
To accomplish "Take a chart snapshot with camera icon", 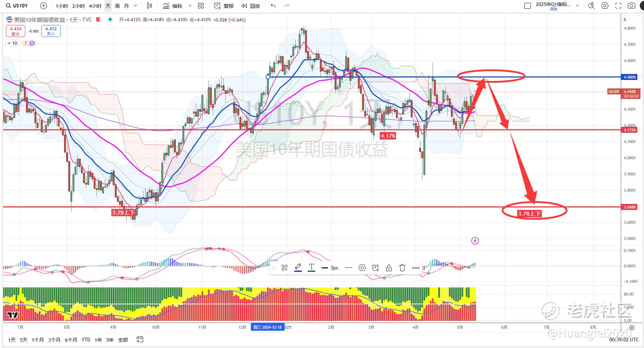I will (632, 6).
